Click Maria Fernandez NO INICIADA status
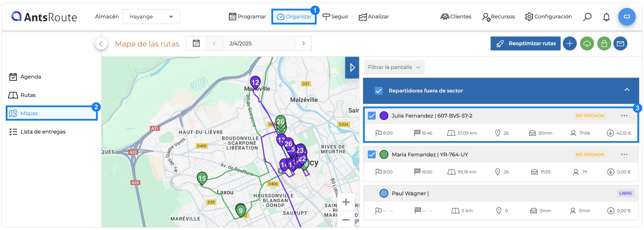 point(590,154)
